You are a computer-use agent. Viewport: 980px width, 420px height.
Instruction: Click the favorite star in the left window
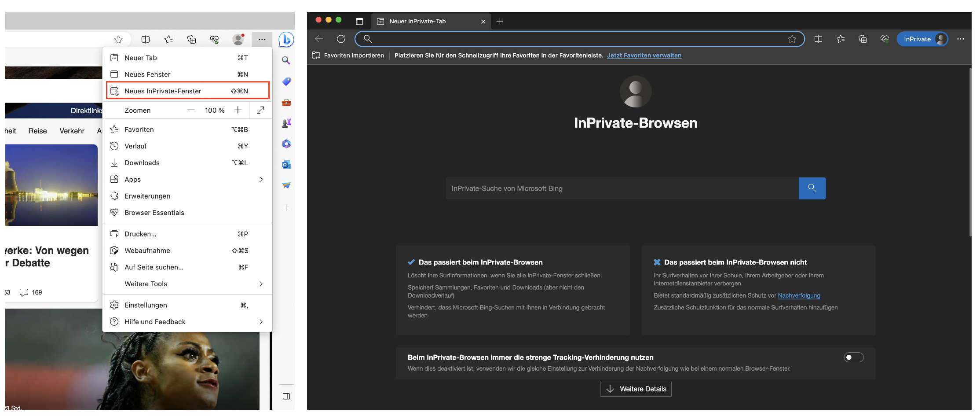click(x=118, y=40)
